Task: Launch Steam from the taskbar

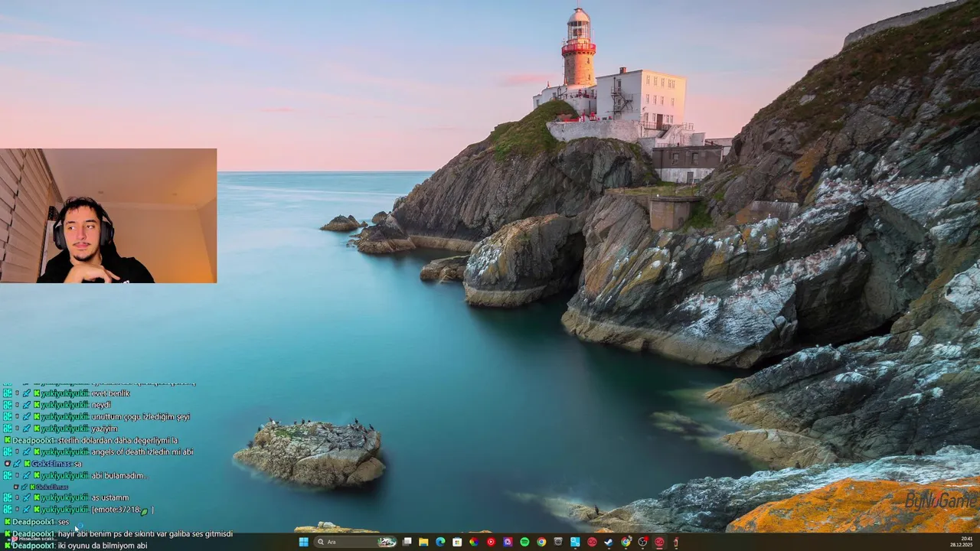Action: [x=609, y=542]
